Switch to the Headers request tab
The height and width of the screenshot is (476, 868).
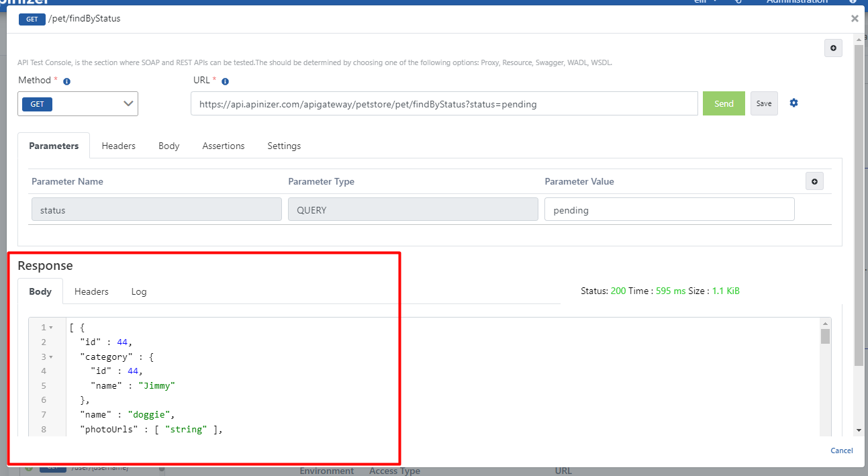coord(118,146)
